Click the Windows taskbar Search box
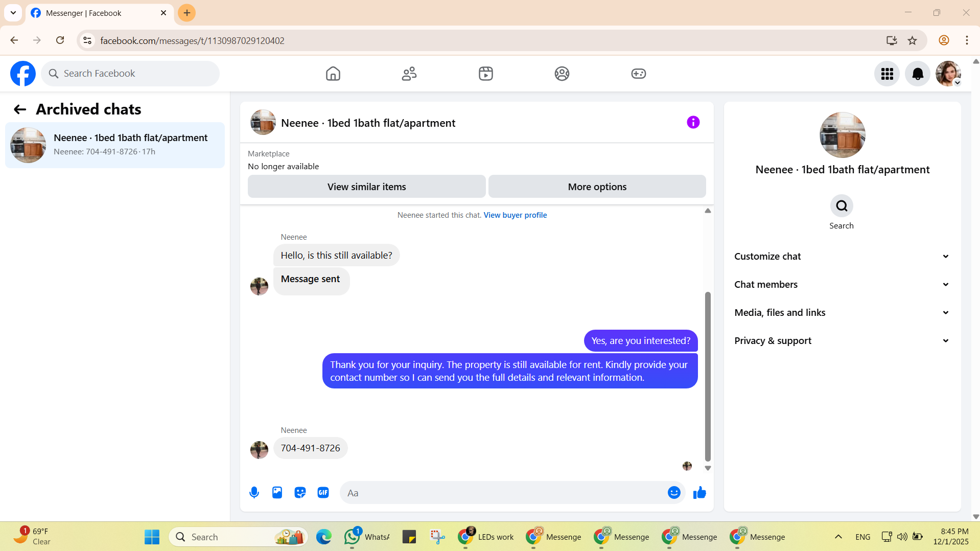Image resolution: width=980 pixels, height=551 pixels. point(238,537)
